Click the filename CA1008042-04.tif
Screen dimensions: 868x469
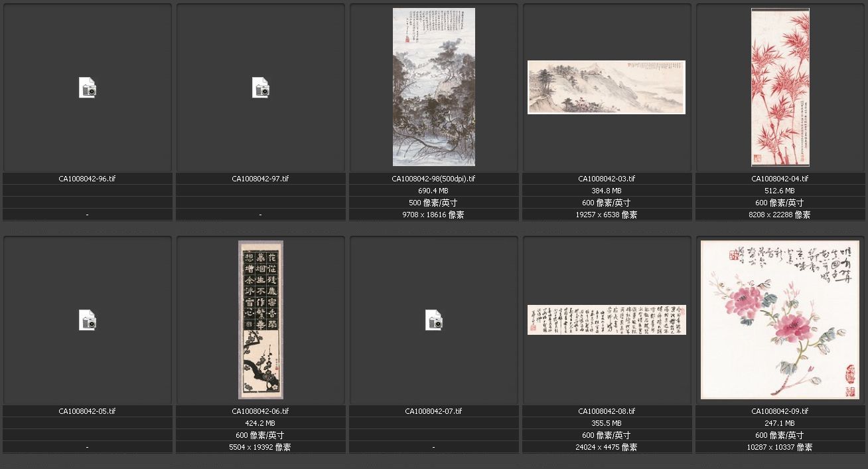[x=780, y=179]
